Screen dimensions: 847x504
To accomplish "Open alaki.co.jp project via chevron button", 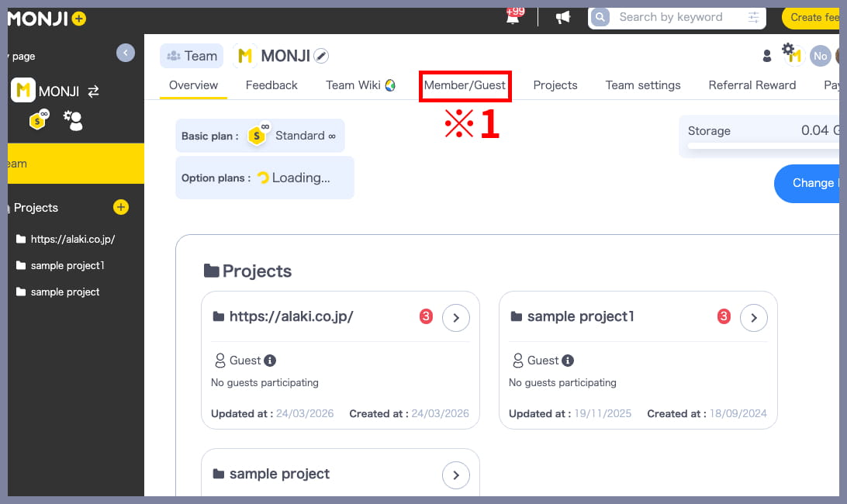I will [456, 318].
